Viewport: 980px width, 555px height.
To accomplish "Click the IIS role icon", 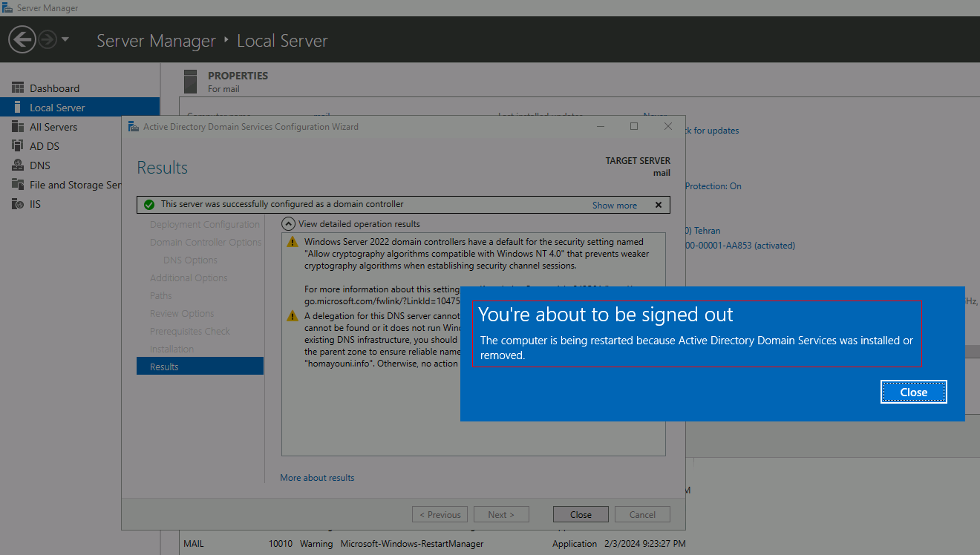I will pos(18,204).
